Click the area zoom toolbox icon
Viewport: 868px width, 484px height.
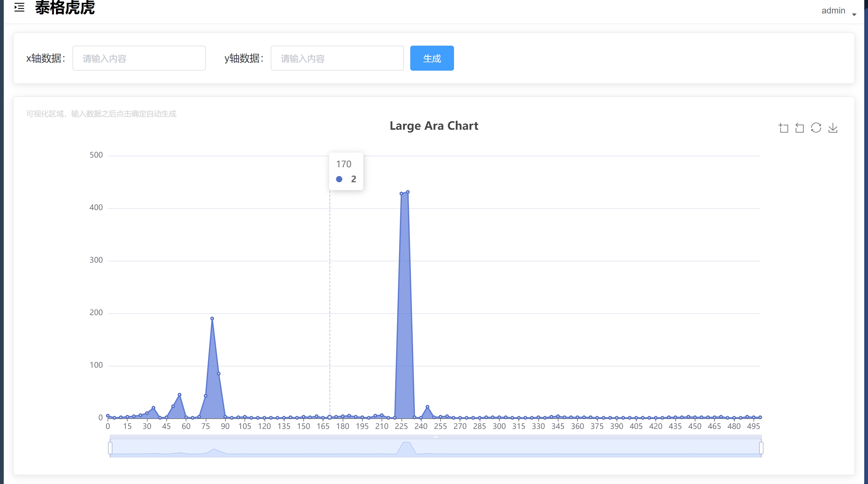point(784,128)
